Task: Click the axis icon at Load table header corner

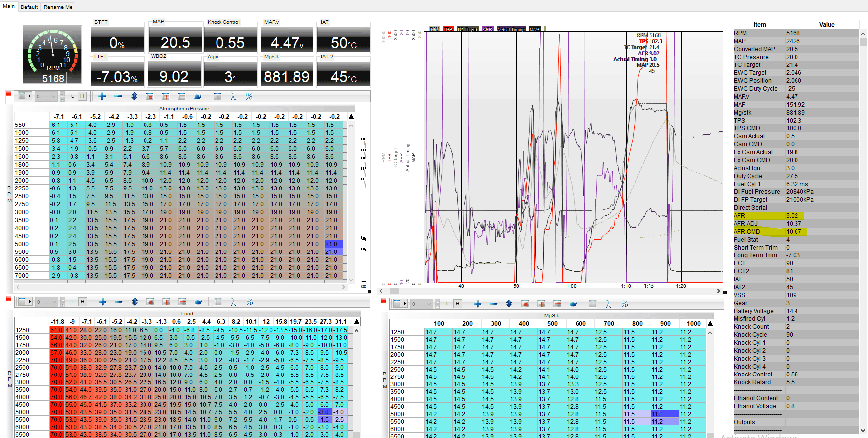Action: 356,322
